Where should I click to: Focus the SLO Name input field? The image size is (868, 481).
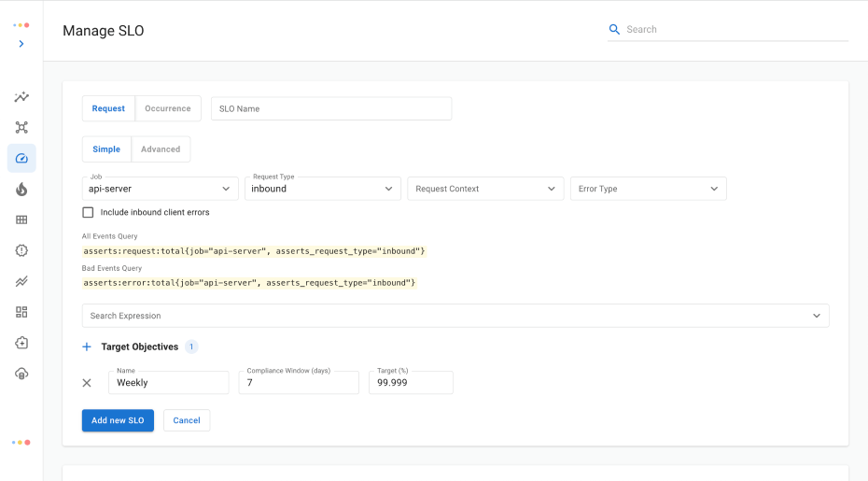pyautogui.click(x=331, y=108)
